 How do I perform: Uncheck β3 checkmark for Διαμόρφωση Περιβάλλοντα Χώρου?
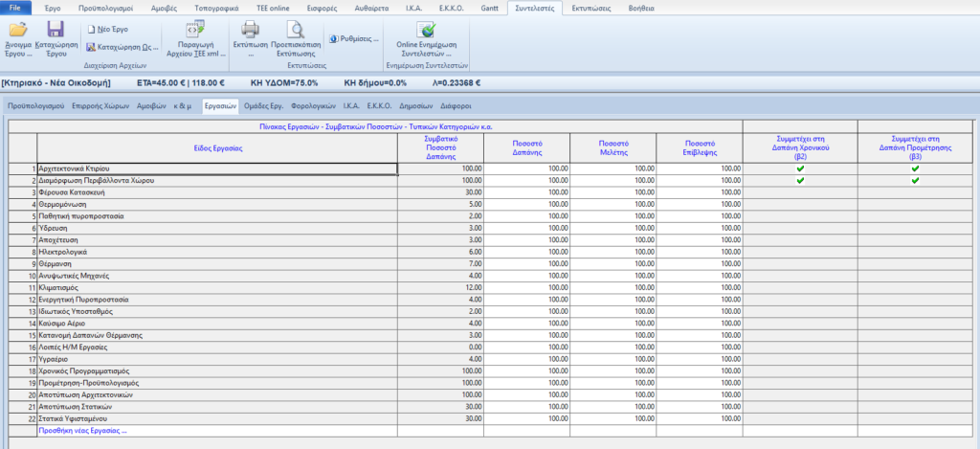point(915,180)
